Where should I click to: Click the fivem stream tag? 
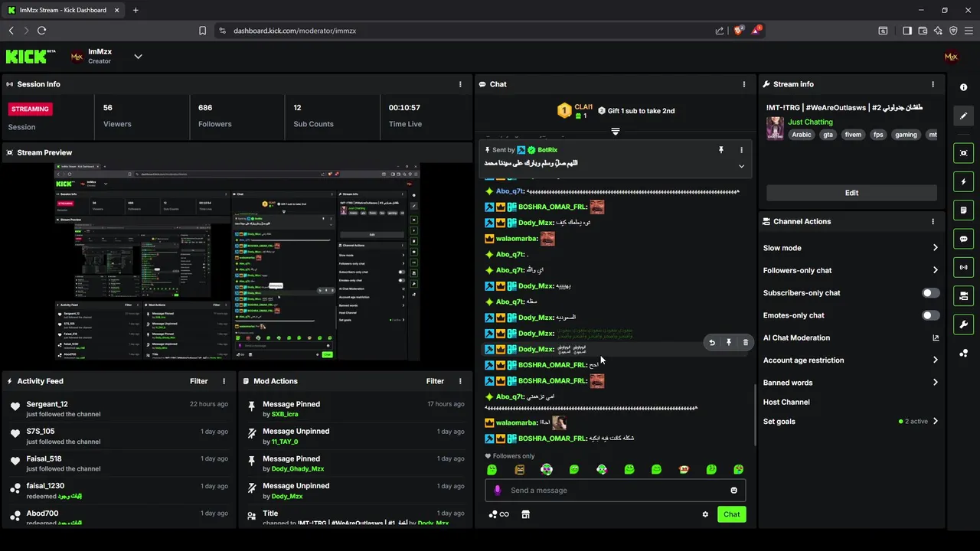tap(853, 135)
